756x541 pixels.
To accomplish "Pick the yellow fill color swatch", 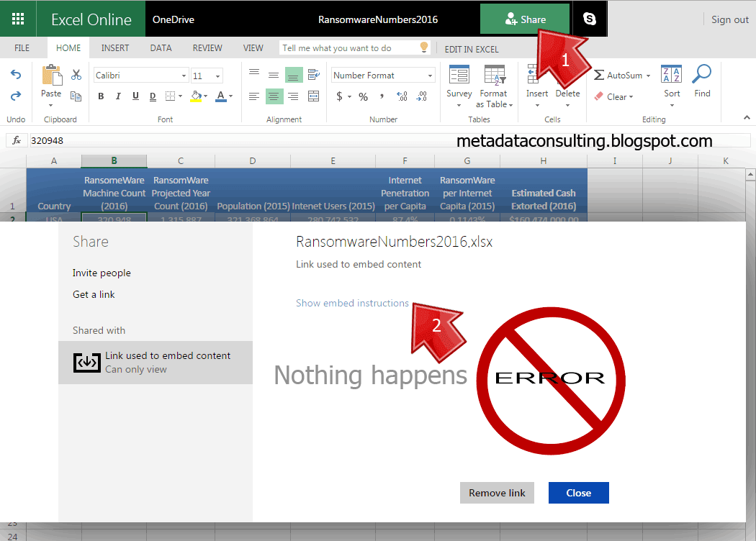I will click(x=196, y=96).
